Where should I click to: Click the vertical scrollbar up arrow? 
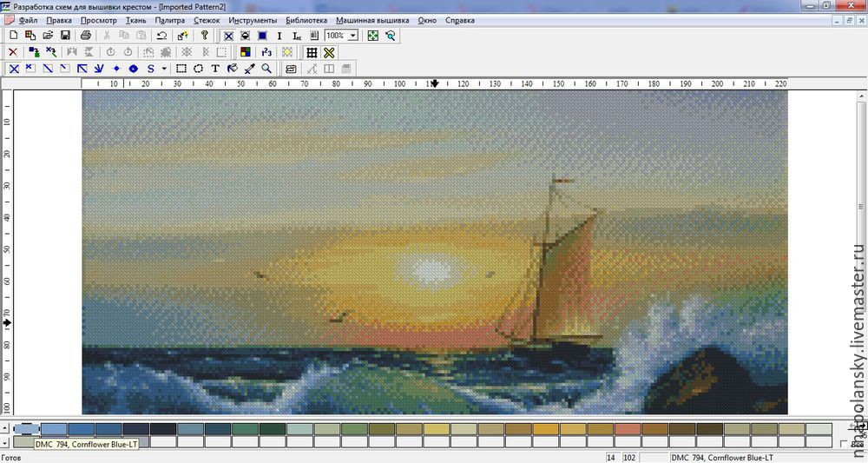tap(861, 96)
